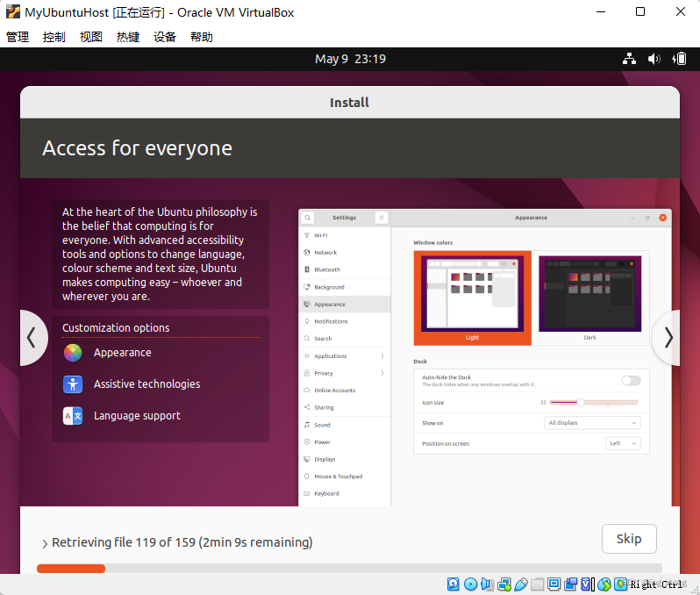The width and height of the screenshot is (700, 595).
Task: Click the mouse integration status icon
Action: tap(604, 584)
